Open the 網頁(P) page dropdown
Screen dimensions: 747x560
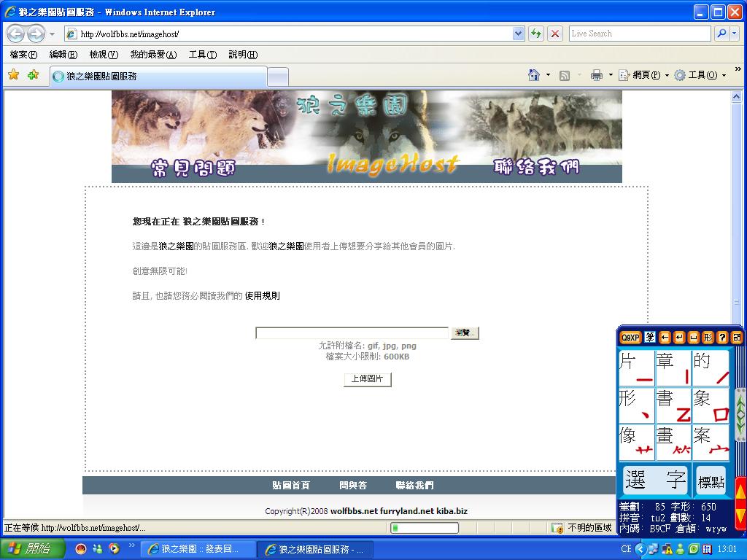(643, 75)
